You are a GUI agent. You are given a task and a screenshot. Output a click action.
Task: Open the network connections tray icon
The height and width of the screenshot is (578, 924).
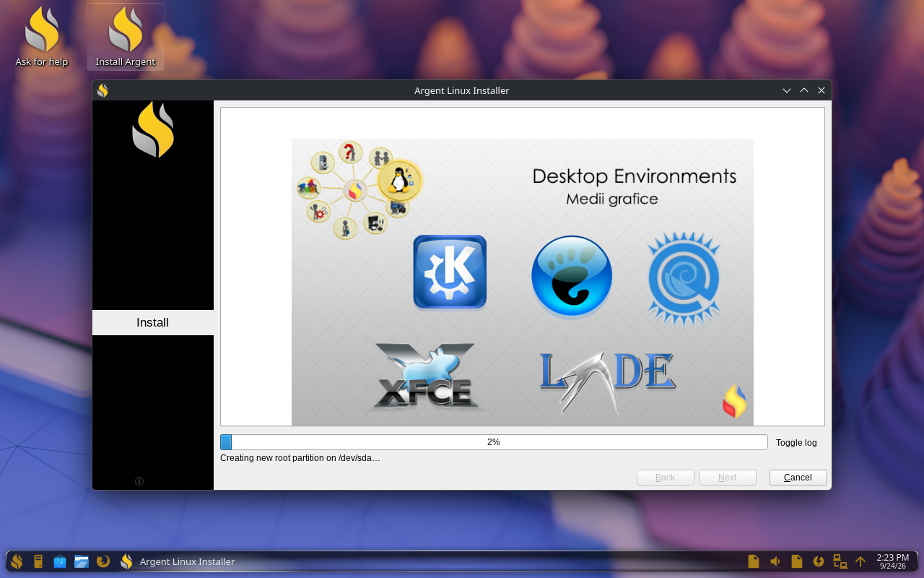click(x=840, y=561)
